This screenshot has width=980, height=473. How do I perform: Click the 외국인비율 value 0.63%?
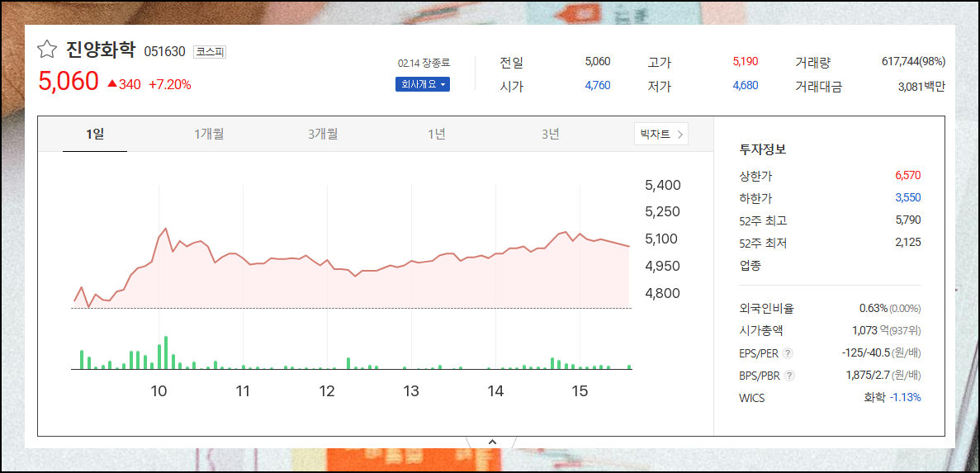point(873,308)
